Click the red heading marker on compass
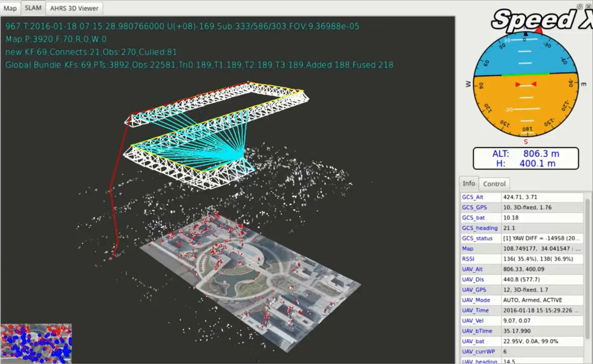This screenshot has width=593, height=364. pyautogui.click(x=539, y=30)
